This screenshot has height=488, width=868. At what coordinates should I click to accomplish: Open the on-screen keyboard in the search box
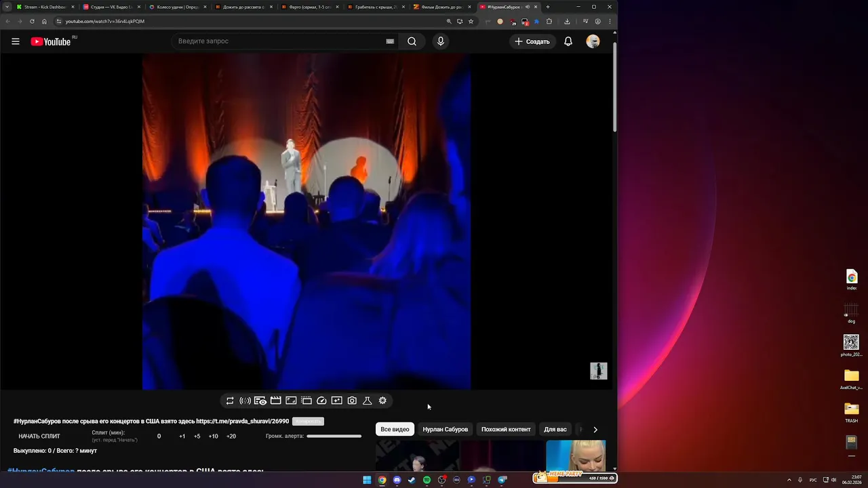point(390,41)
